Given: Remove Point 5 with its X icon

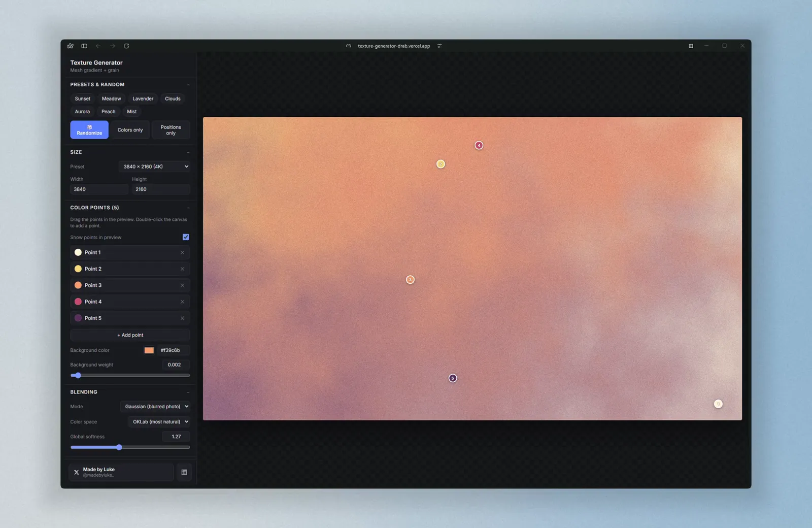Looking at the screenshot, I should tap(182, 318).
